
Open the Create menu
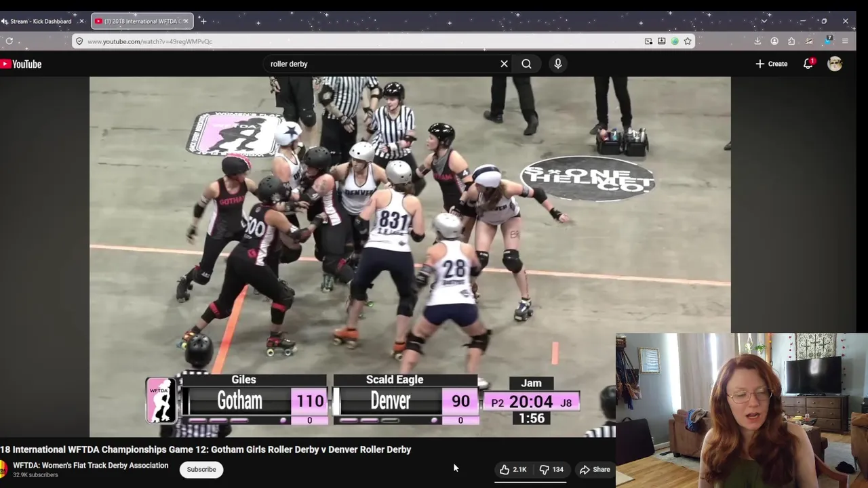tap(771, 64)
